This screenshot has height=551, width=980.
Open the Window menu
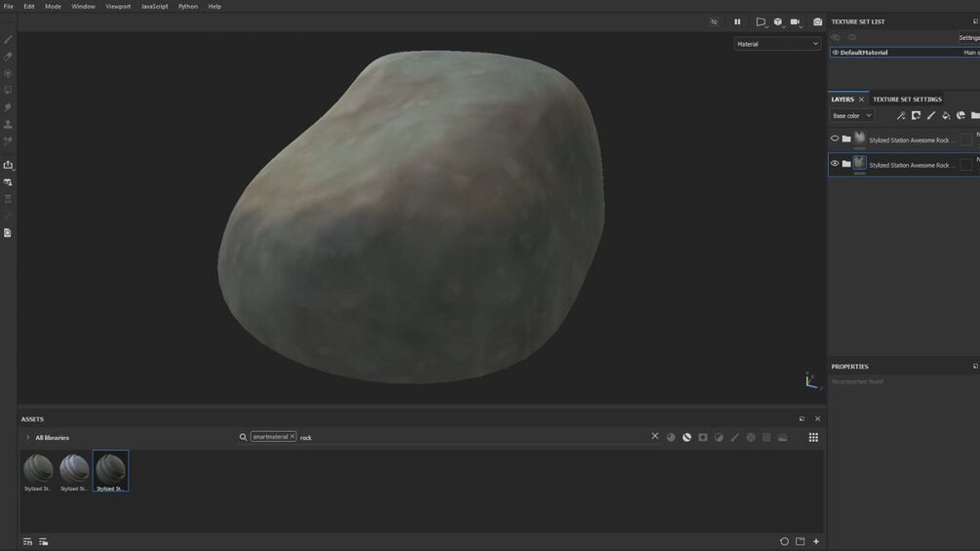point(83,6)
